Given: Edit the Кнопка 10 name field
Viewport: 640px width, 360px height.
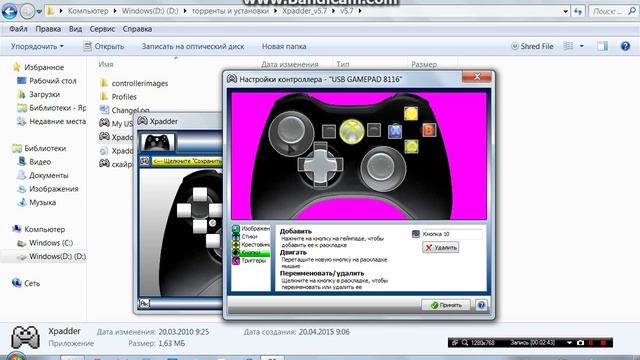Looking at the screenshot, I should click(x=451, y=234).
